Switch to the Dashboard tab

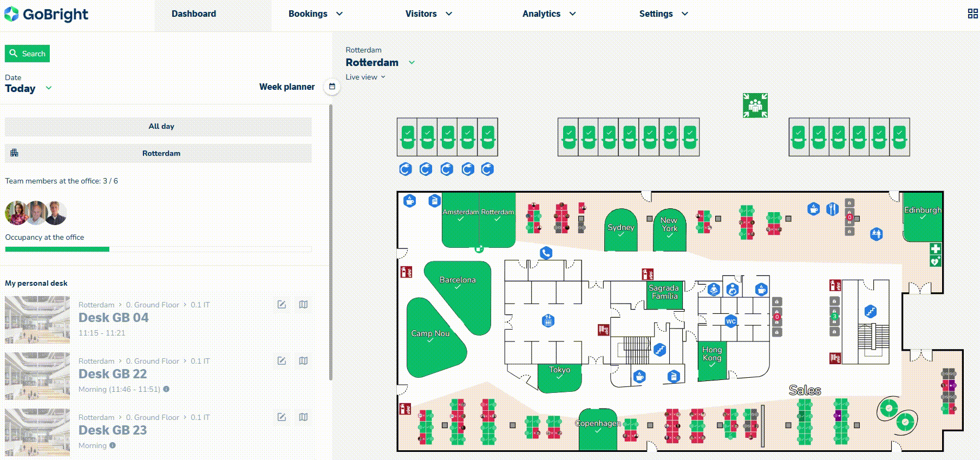pos(194,14)
